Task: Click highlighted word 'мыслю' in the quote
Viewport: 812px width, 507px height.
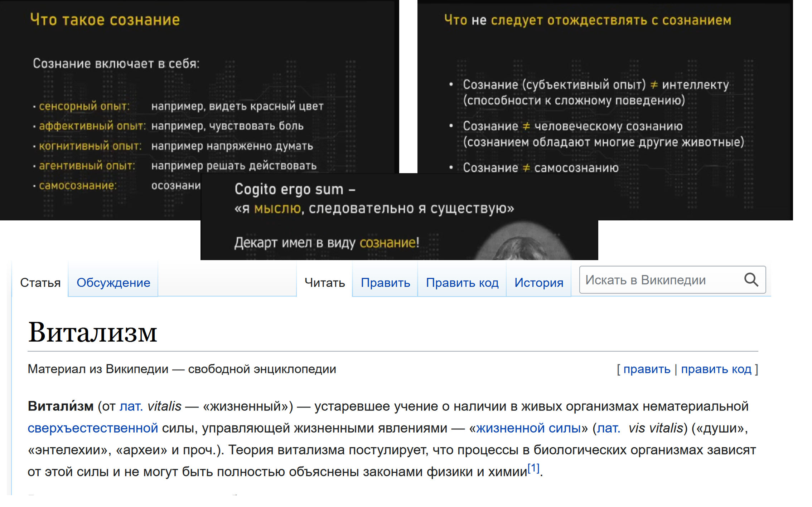Action: [277, 208]
